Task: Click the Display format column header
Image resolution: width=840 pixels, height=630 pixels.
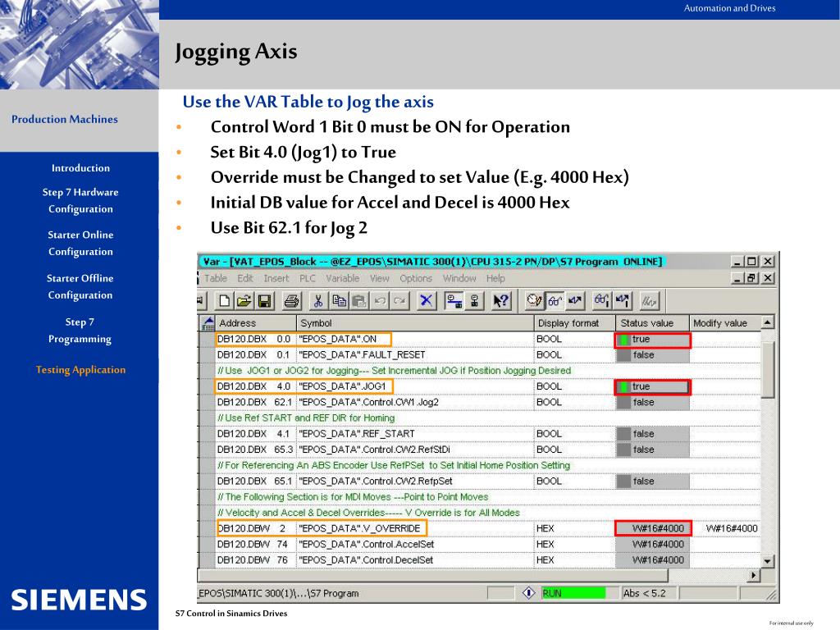Action: pyautogui.click(x=575, y=323)
